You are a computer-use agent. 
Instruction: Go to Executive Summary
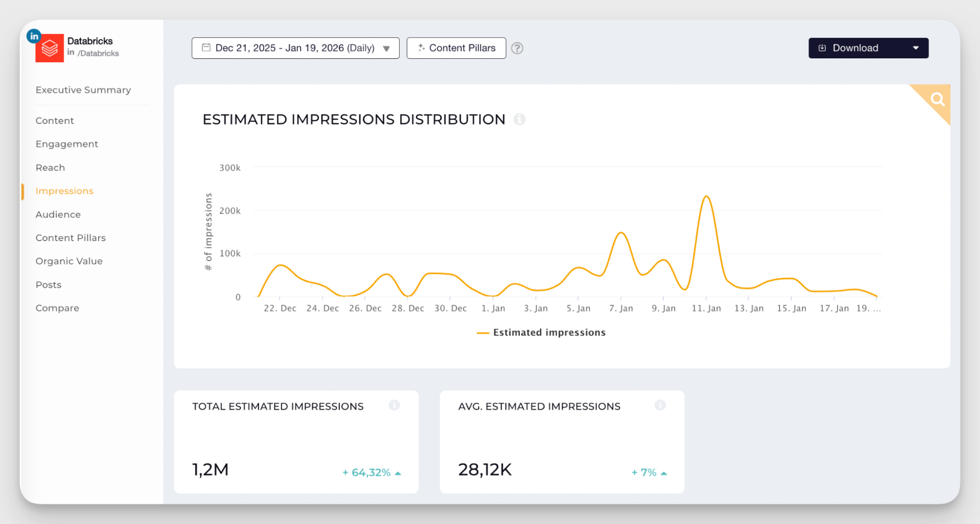[x=83, y=90]
